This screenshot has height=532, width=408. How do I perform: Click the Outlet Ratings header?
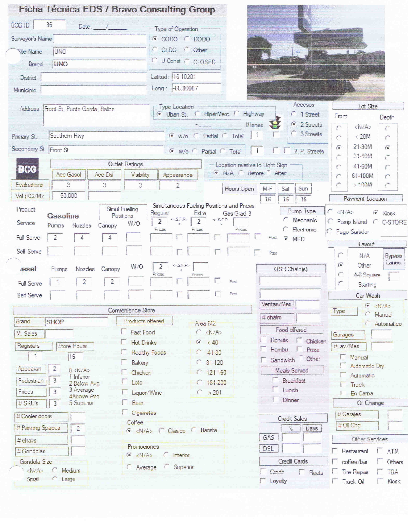pos(126,164)
